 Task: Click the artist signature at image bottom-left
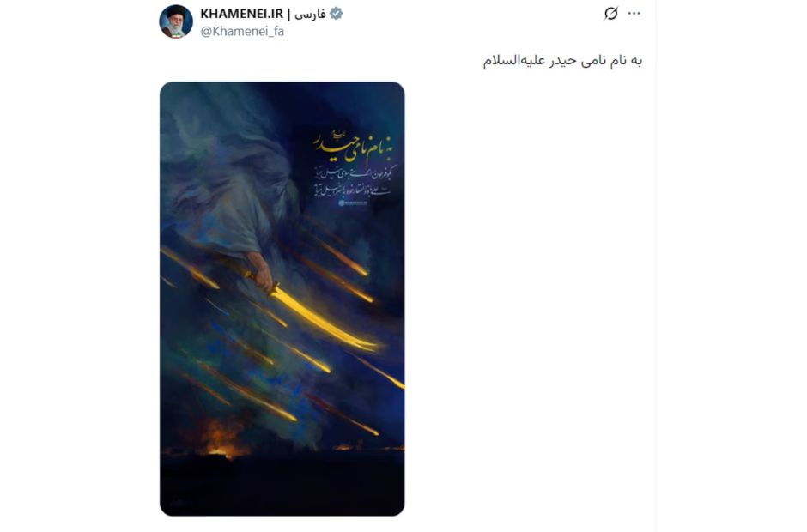(179, 502)
